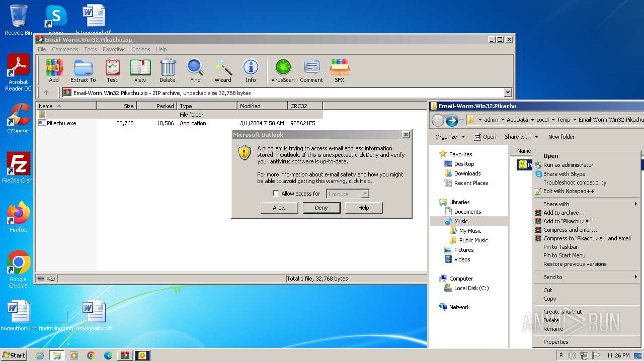
Task: Open CCleaner desktop shortcut
Action: (18, 119)
